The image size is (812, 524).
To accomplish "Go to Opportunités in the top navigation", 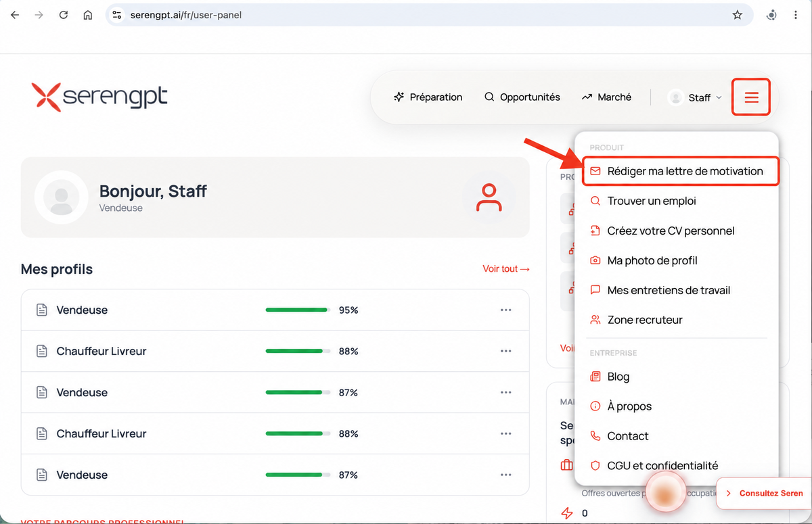I will pyautogui.click(x=522, y=97).
